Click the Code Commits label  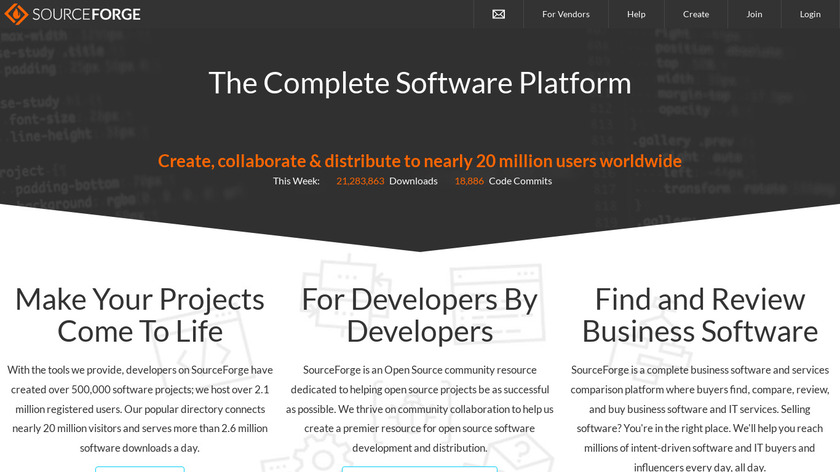point(520,181)
